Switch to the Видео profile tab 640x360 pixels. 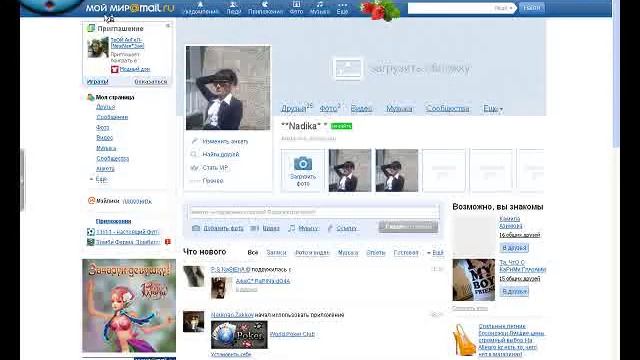pos(361,109)
